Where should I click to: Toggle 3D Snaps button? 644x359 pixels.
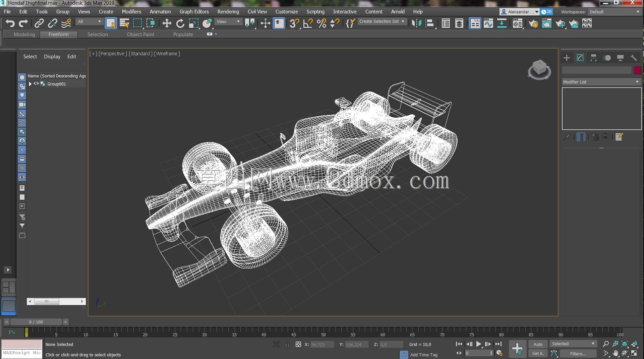pyautogui.click(x=294, y=23)
